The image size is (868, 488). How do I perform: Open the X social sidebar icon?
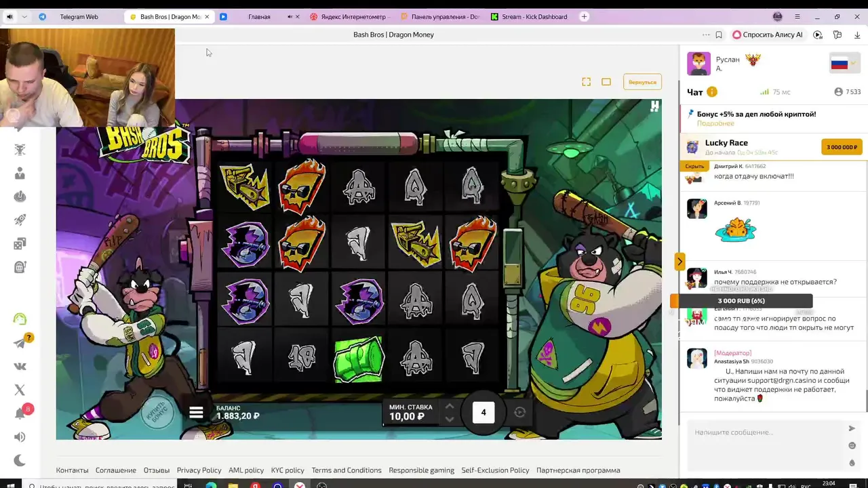[x=20, y=390]
